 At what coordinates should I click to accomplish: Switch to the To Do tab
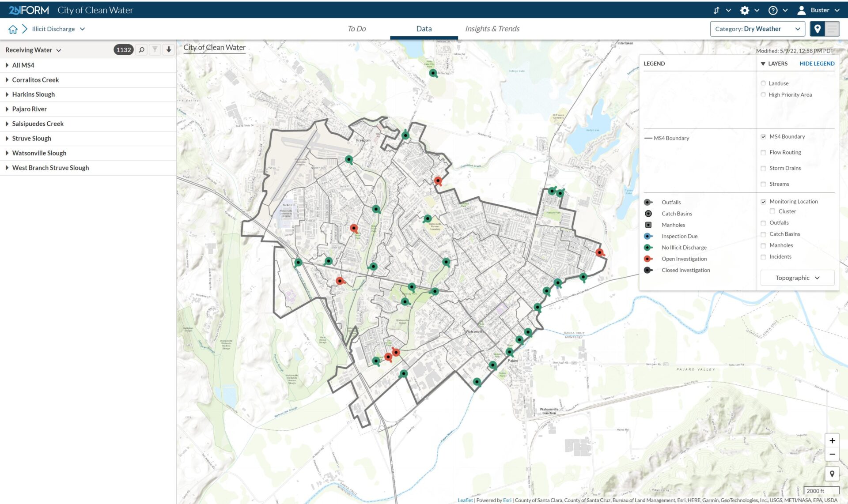pos(356,28)
